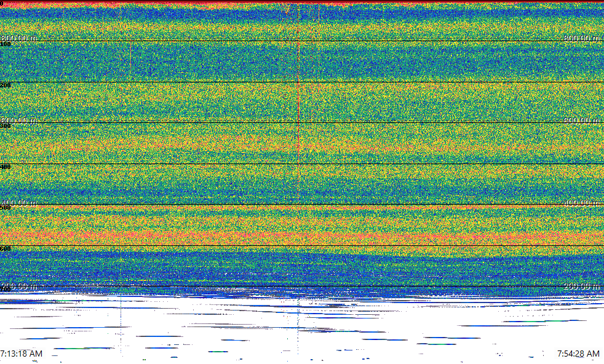The height and width of the screenshot is (364, 604).
Task: Click the 400.00 m label above depth 500
Action: coord(18,203)
